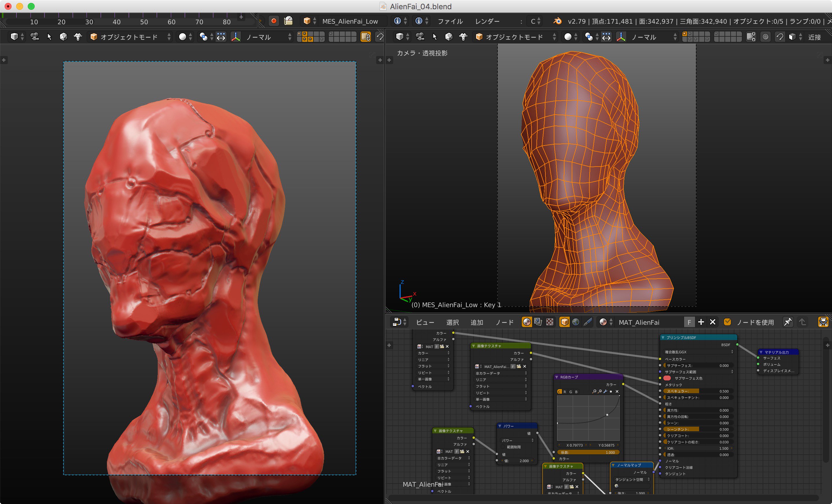Switch to world nodes using the globe icon

576,322
